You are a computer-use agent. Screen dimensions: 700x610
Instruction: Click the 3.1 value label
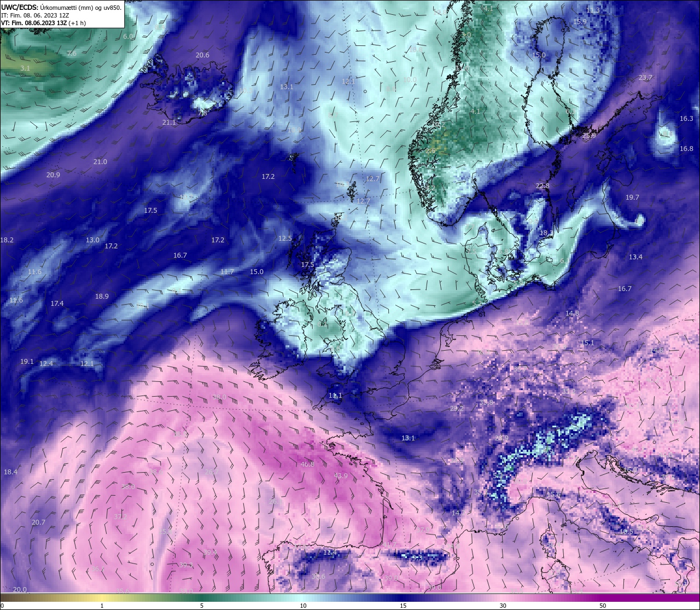pos(25,68)
